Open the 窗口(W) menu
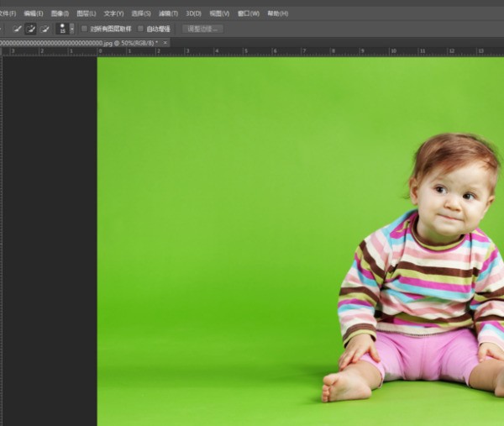504x426 pixels. (248, 13)
